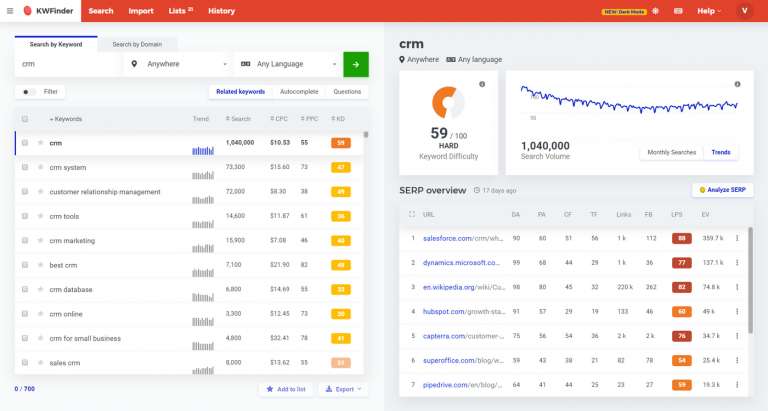
Task: Open the Import menu
Action: point(141,11)
